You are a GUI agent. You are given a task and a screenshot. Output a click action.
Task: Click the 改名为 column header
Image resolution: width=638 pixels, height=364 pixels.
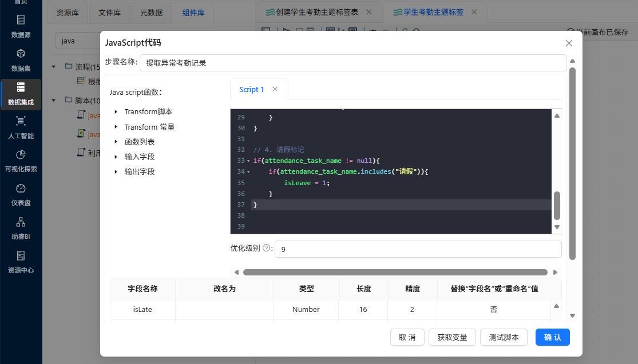pyautogui.click(x=224, y=289)
